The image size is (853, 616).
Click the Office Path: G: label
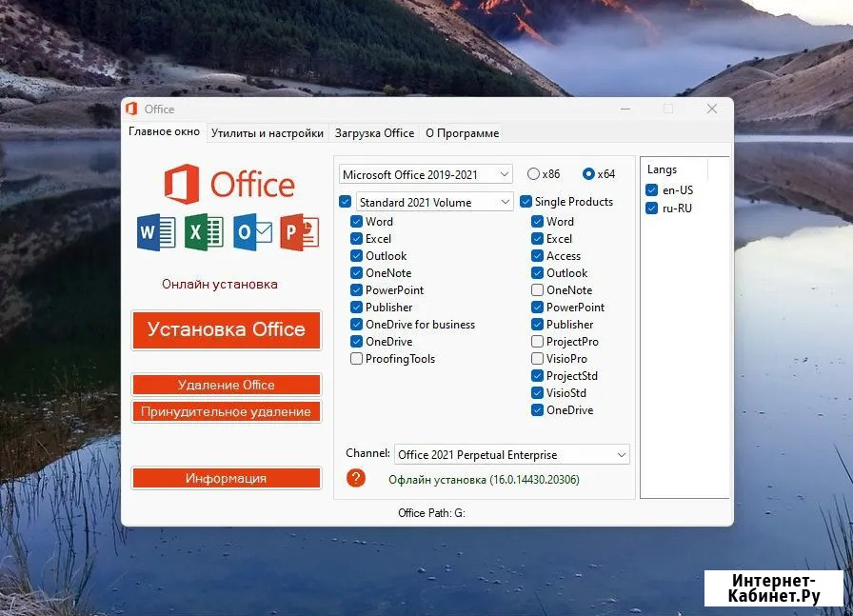[431, 513]
